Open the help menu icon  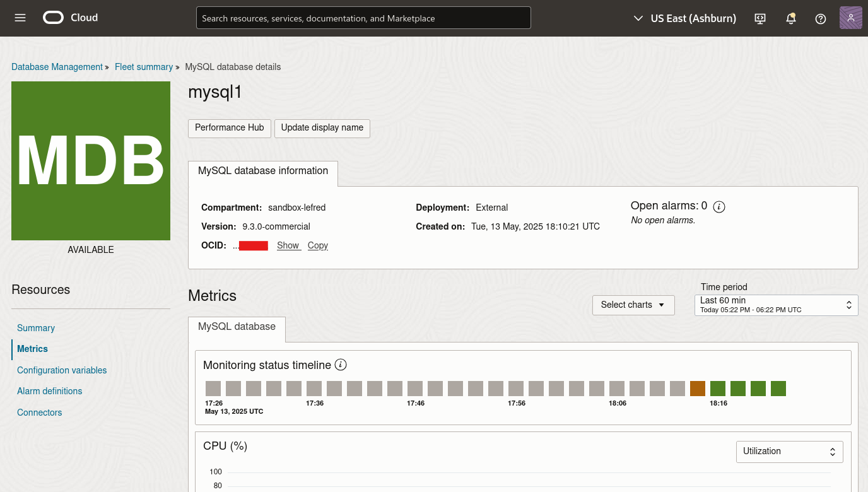(820, 19)
